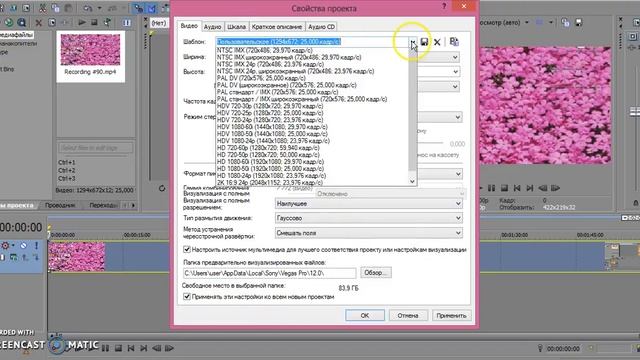This screenshot has width=640, height=360.
Task: Click the template list scrollbar down arrow
Action: tap(412, 181)
